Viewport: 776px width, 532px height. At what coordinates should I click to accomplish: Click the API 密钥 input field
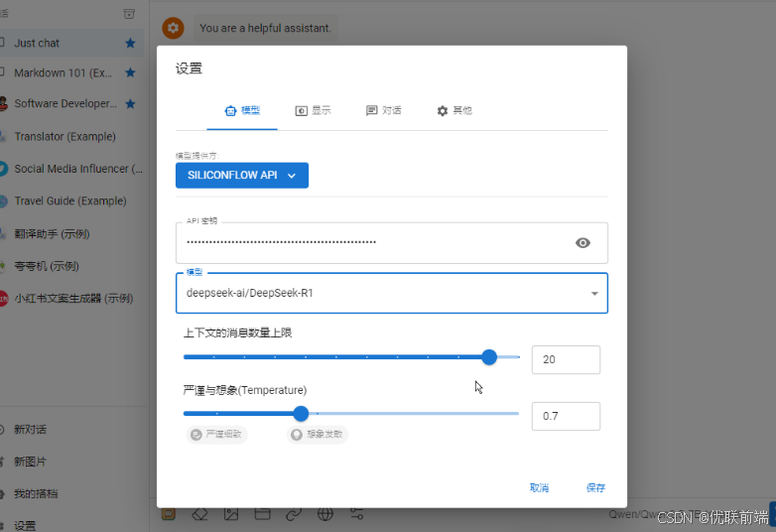pos(391,243)
